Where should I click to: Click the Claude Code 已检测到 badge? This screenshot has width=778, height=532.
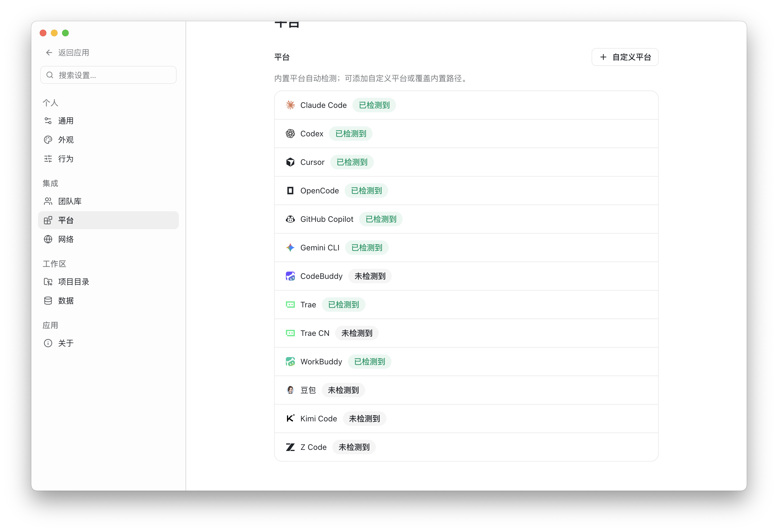374,105
